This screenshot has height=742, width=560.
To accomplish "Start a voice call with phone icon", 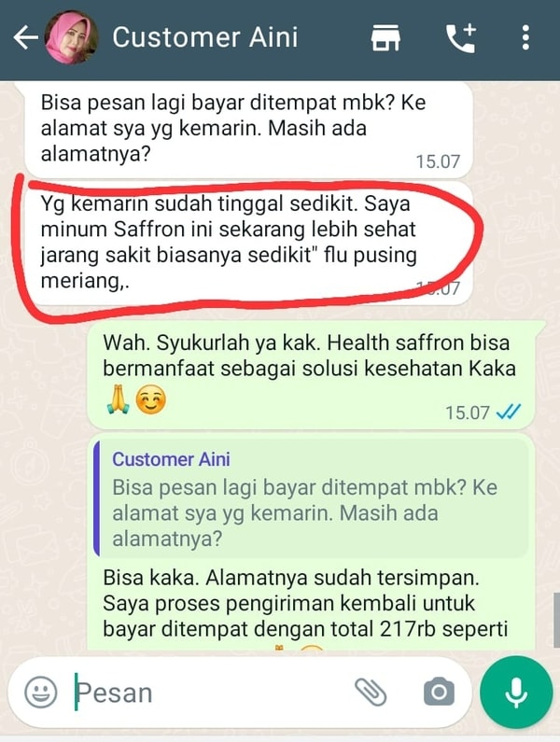I will coord(460,37).
